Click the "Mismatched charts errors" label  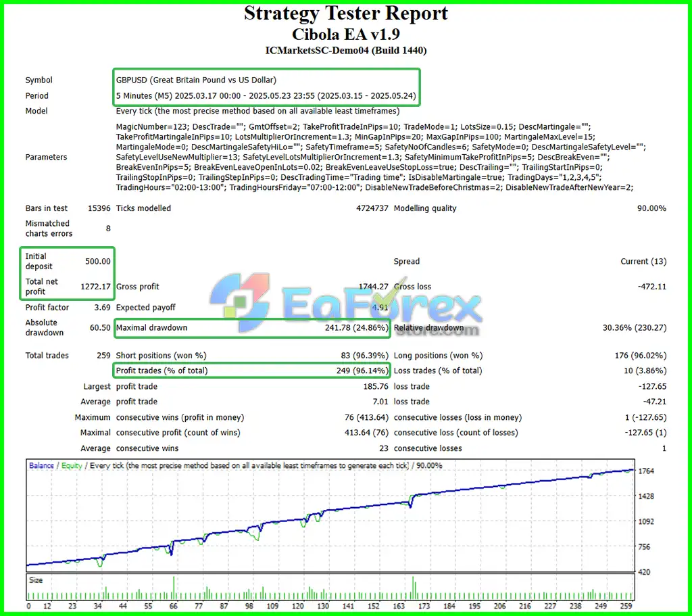pyautogui.click(x=49, y=229)
